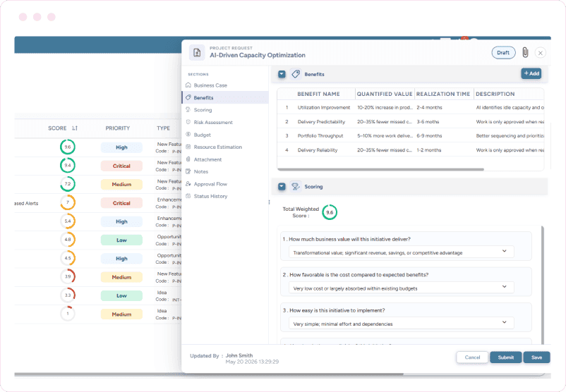The height and width of the screenshot is (392, 566).
Task: Click the Save button
Action: 536,357
